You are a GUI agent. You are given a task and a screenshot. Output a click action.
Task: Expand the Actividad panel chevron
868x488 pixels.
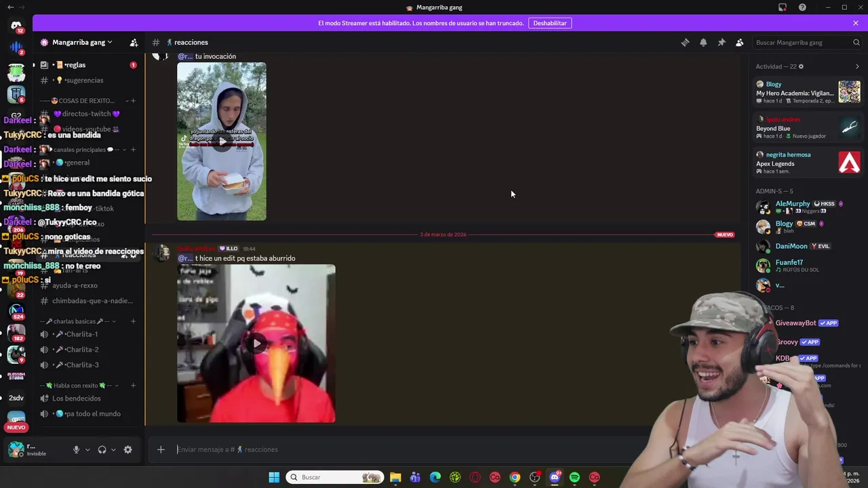click(857, 66)
